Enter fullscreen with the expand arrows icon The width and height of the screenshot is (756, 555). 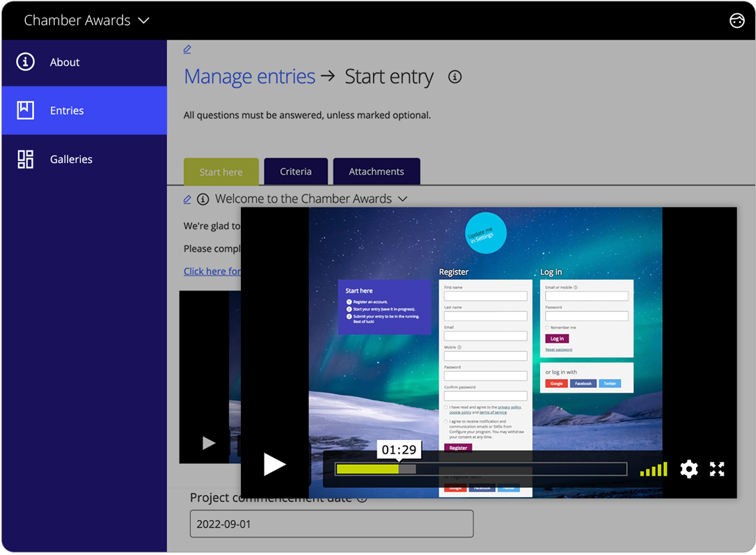[x=717, y=469]
